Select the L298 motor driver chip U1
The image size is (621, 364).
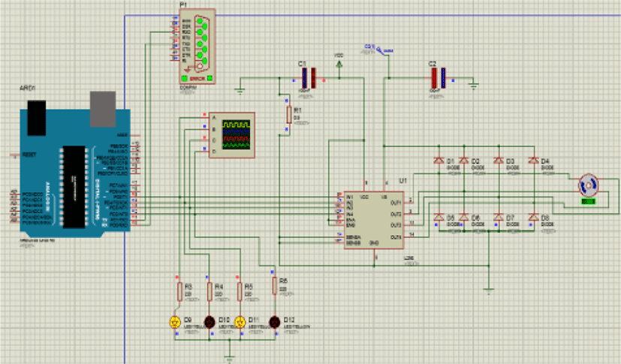pyautogui.click(x=374, y=221)
